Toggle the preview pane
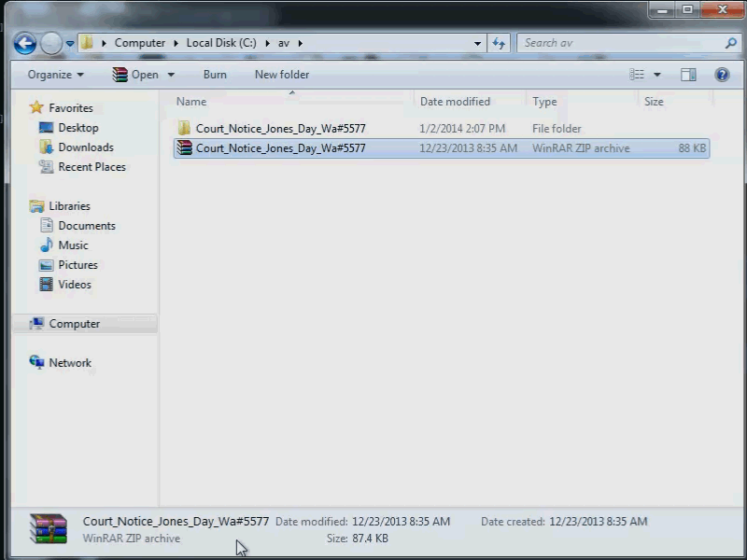This screenshot has width=747, height=560. 688,75
